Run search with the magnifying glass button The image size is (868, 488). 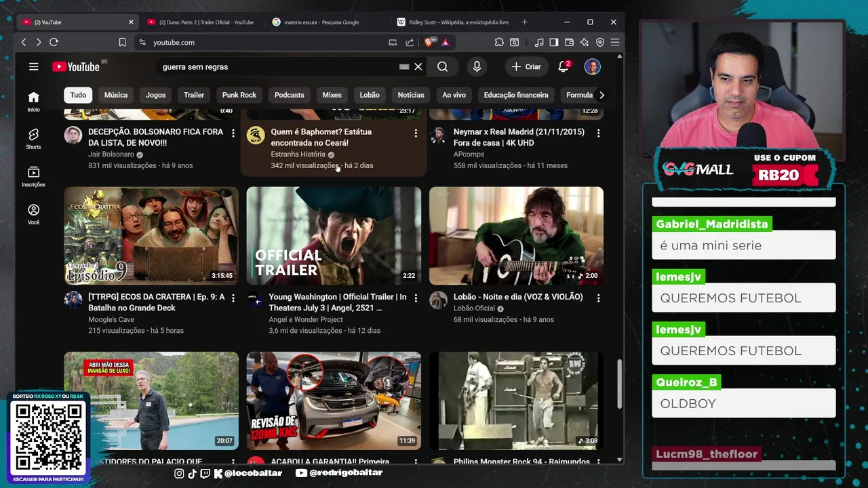click(x=442, y=66)
